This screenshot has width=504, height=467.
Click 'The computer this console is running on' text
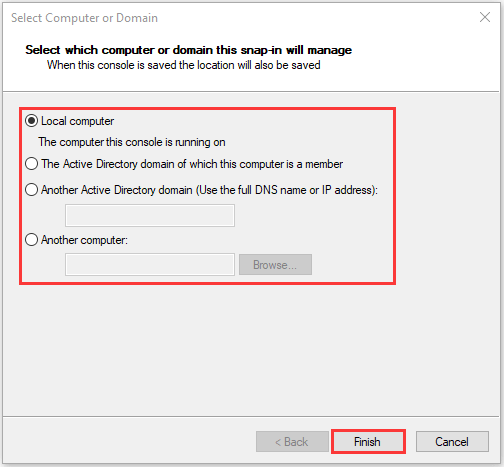coord(132,142)
